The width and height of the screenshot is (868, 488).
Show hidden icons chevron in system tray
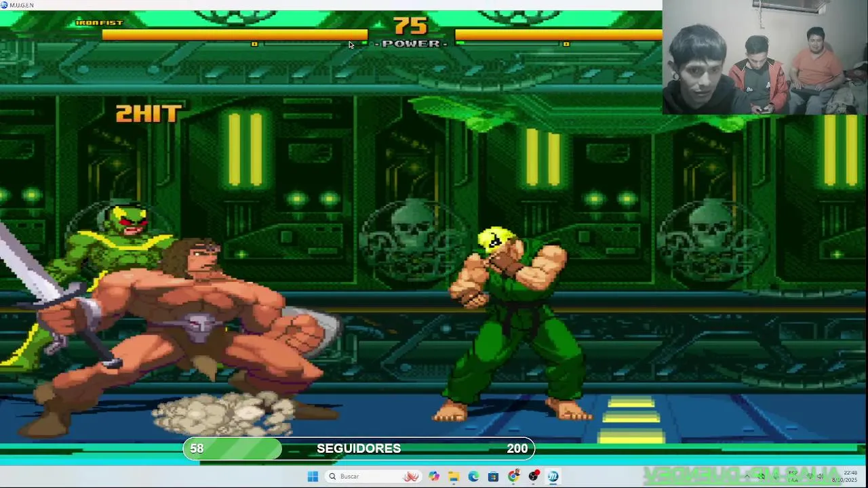coord(747,476)
